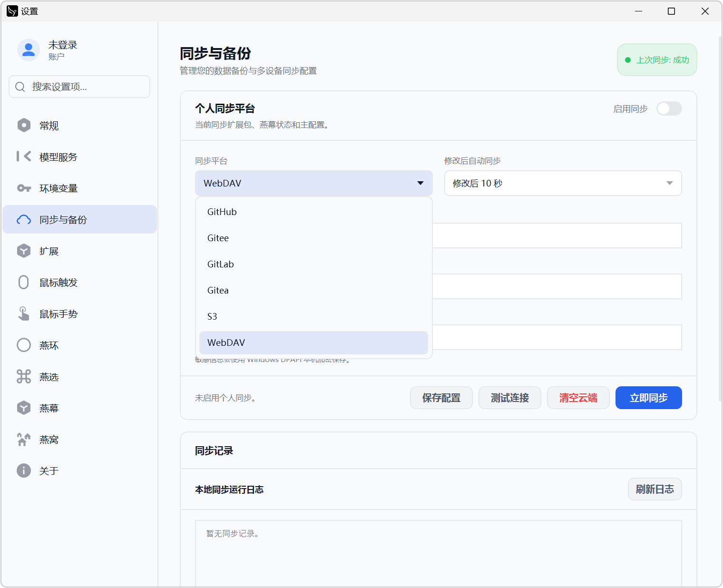Click the 燕幕 box icon

point(24,408)
